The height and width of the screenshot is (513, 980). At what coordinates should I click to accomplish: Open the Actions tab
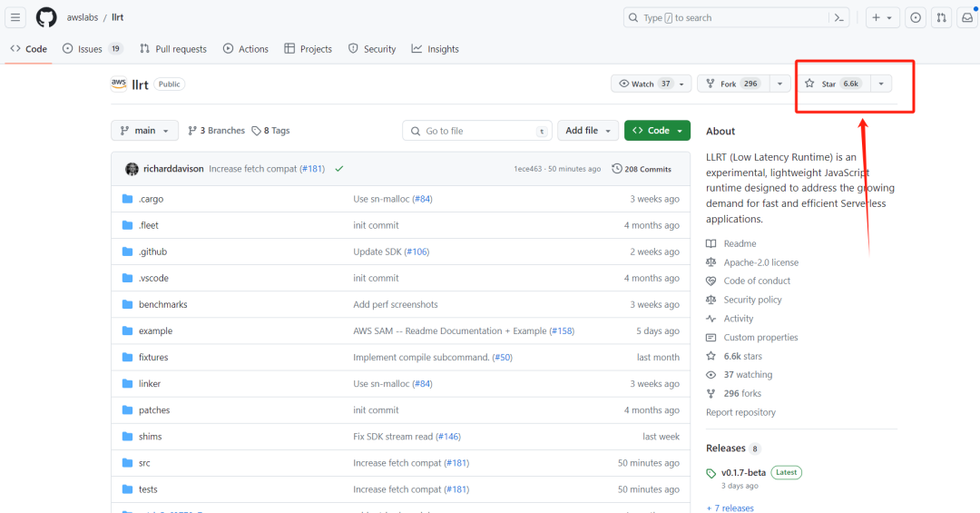[x=246, y=49]
